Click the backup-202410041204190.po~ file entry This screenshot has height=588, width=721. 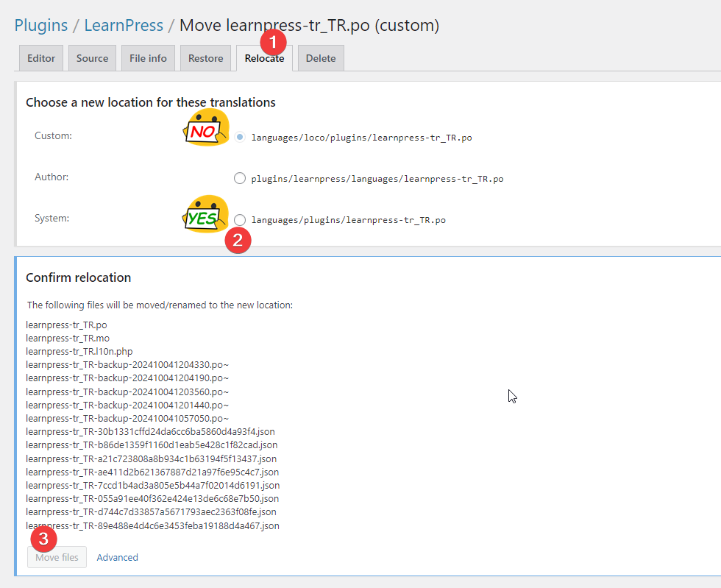point(127,378)
